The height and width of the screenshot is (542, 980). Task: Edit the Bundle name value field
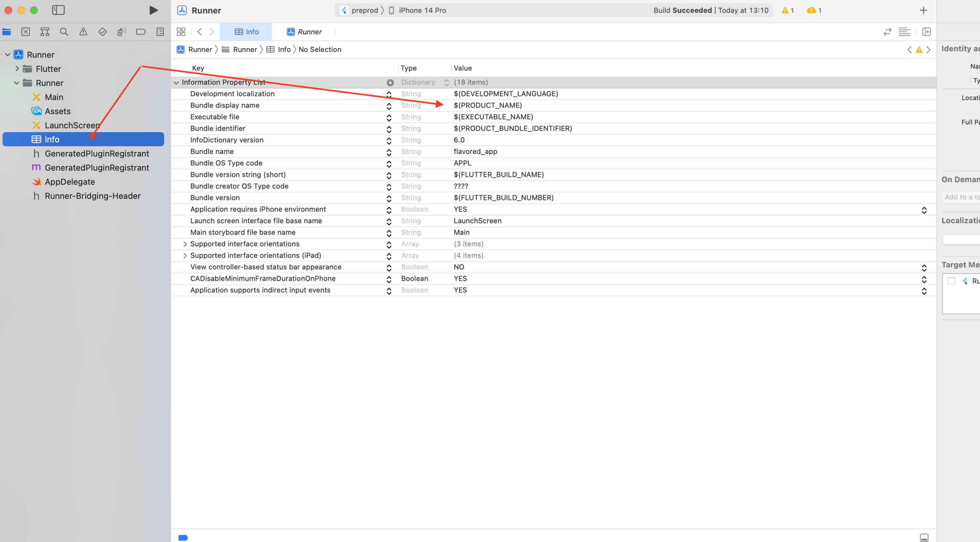coord(475,152)
